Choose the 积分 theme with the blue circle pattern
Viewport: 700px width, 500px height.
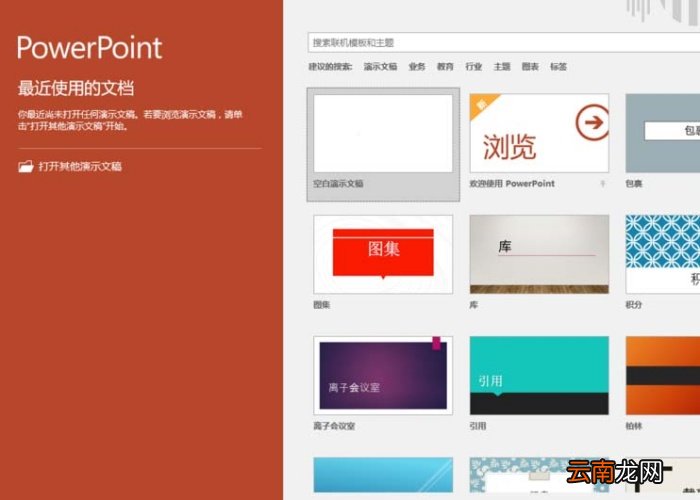662,254
